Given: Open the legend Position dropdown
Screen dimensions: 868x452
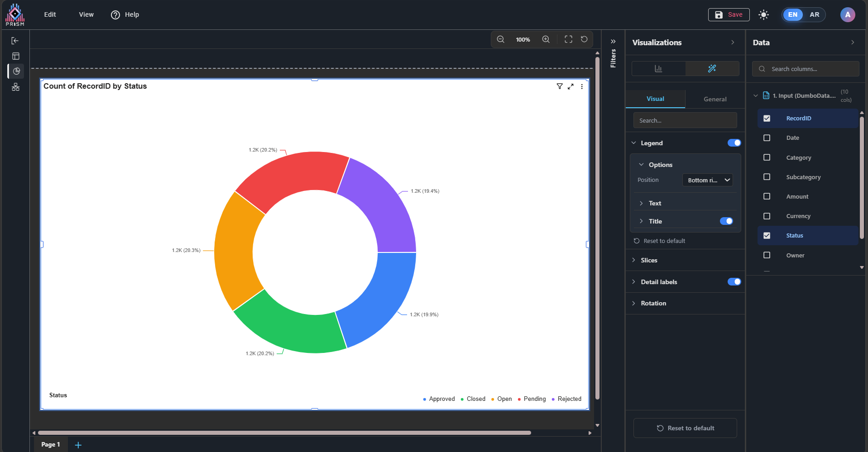Looking at the screenshot, I should pyautogui.click(x=707, y=180).
